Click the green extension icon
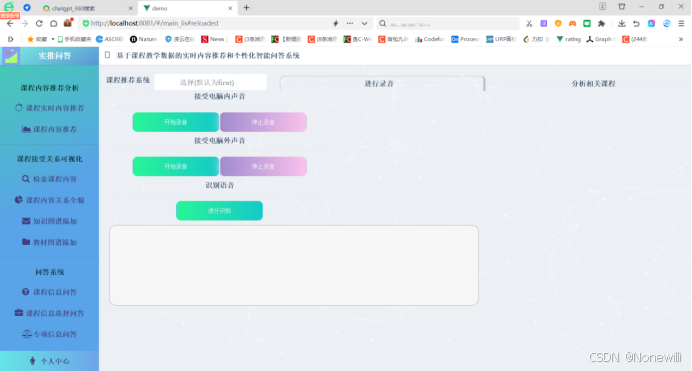Viewport: 692px width, 371px height. [x=587, y=23]
